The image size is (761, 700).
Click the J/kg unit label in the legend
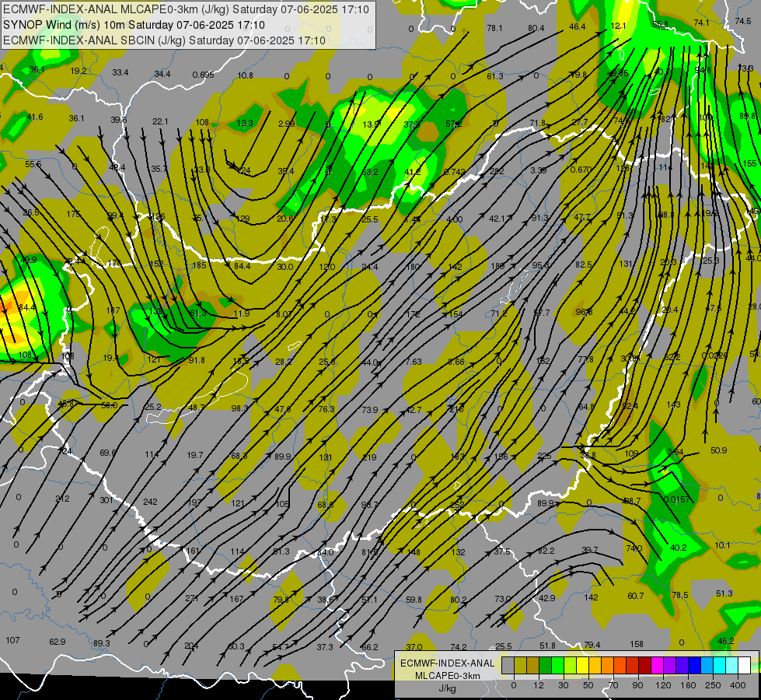(448, 688)
